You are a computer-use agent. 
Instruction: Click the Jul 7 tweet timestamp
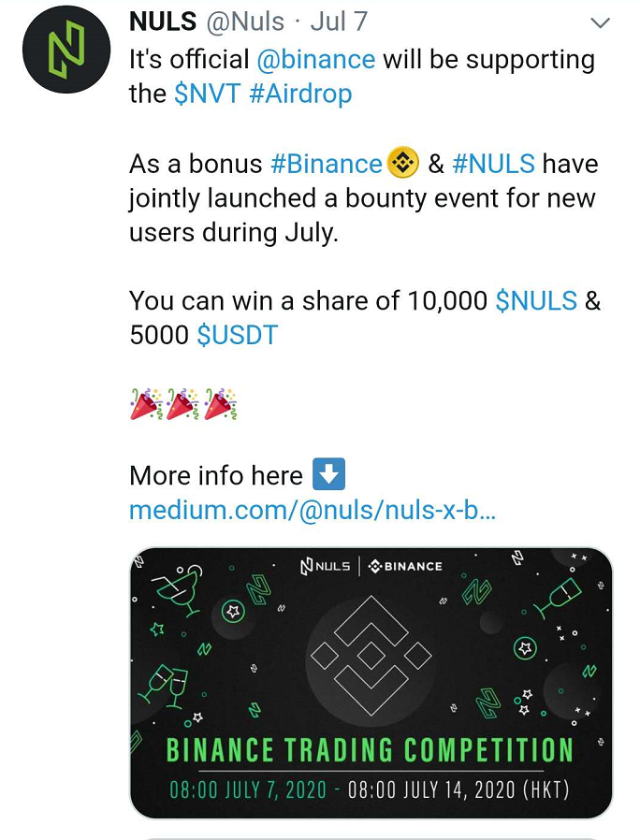pos(339,22)
